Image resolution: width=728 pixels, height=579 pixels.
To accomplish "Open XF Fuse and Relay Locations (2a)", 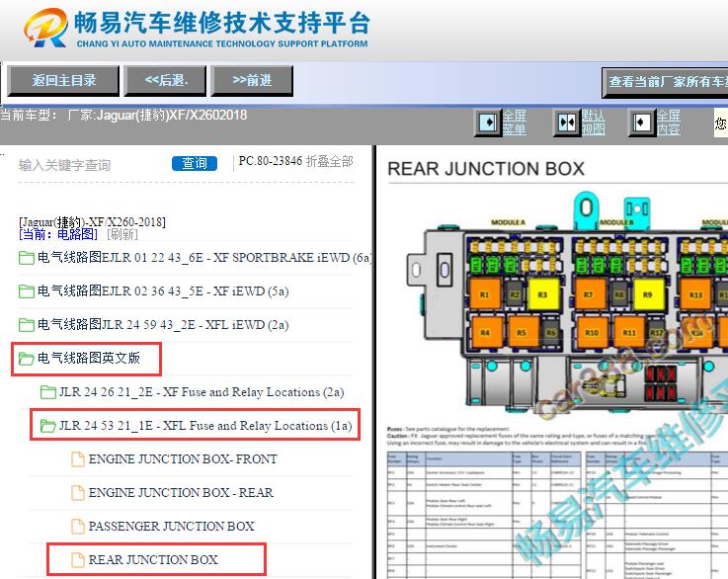I will [202, 392].
